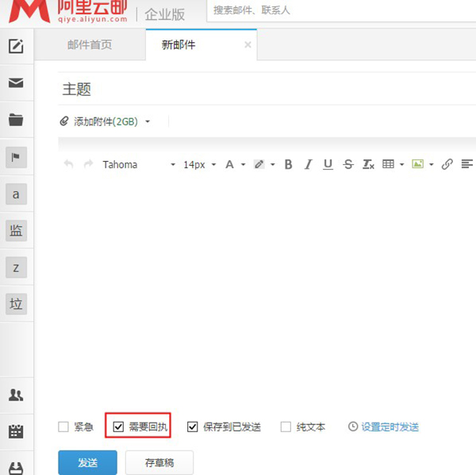Expand the 添加附件 dropdown arrow
Screen dimensions: 476x475
point(148,121)
